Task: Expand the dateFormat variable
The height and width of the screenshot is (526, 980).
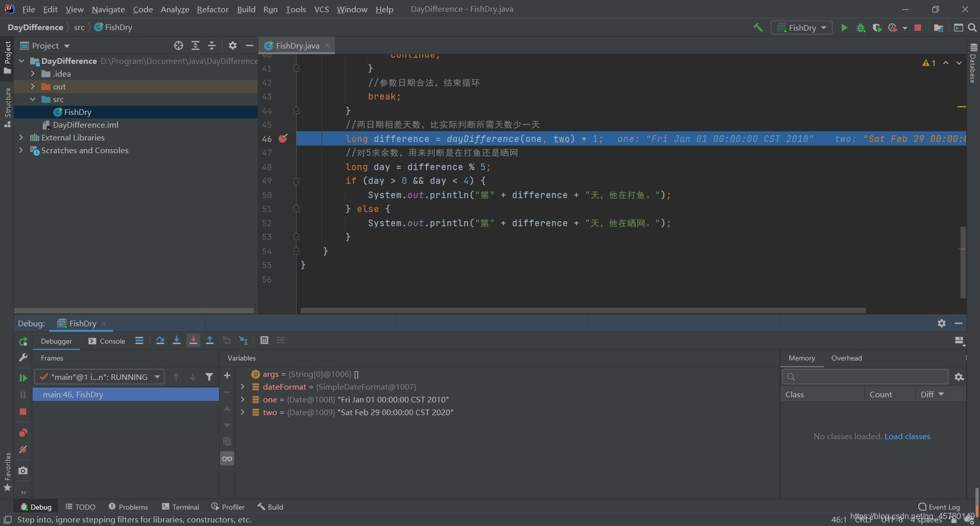Action: 242,387
